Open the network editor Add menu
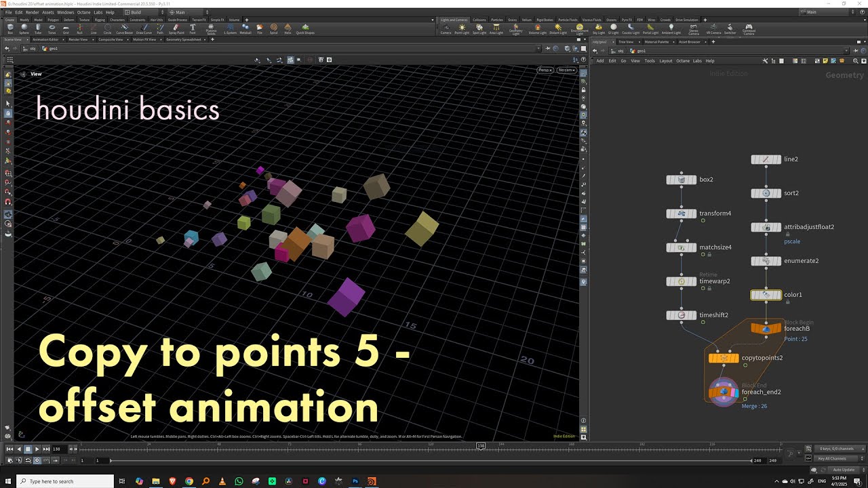Image resolution: width=868 pixels, height=488 pixels. tap(600, 61)
